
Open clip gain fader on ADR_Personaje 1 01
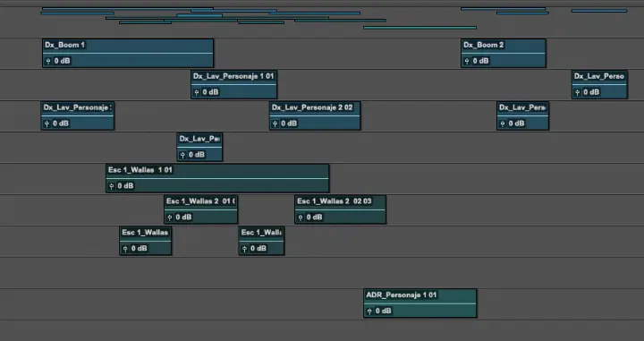coord(369,311)
